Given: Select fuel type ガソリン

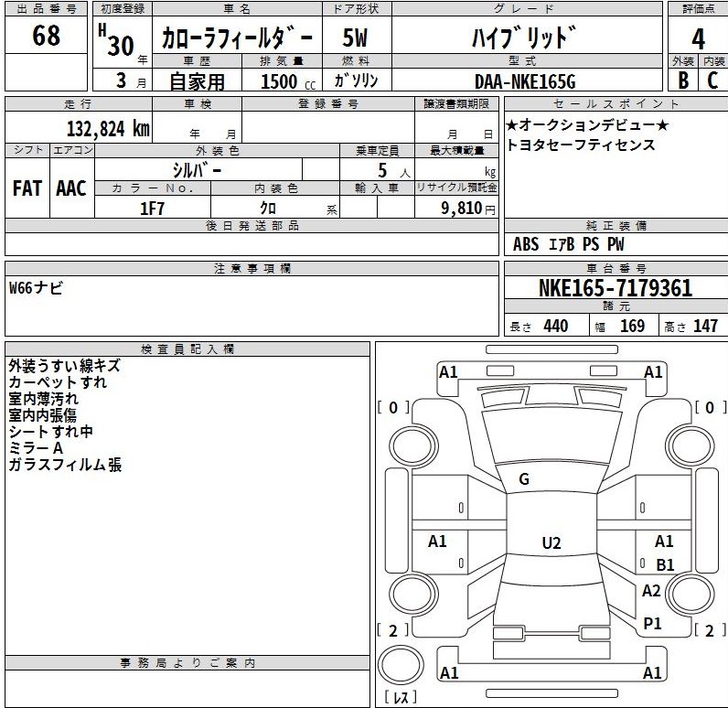Looking at the screenshot, I should pos(356,80).
